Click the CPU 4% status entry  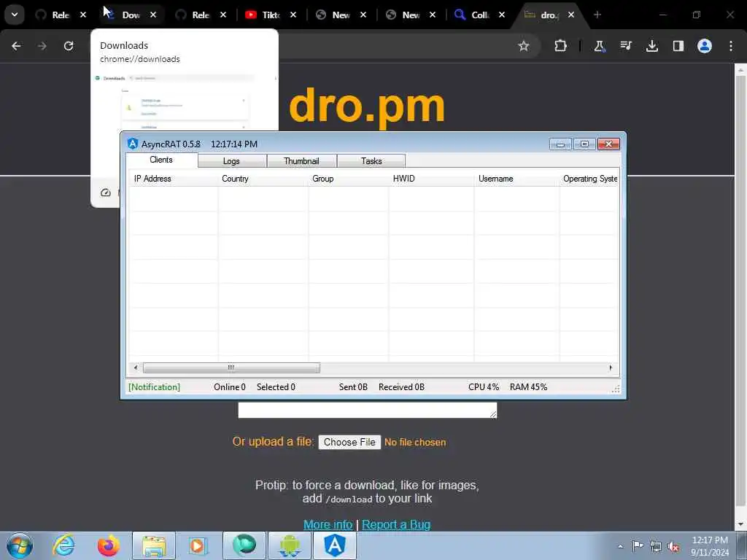pos(484,387)
